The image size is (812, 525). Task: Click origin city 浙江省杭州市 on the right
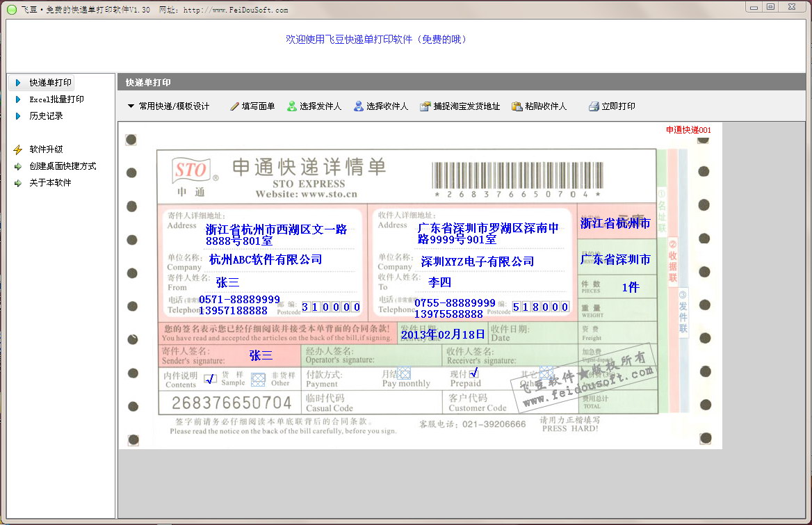click(x=615, y=223)
